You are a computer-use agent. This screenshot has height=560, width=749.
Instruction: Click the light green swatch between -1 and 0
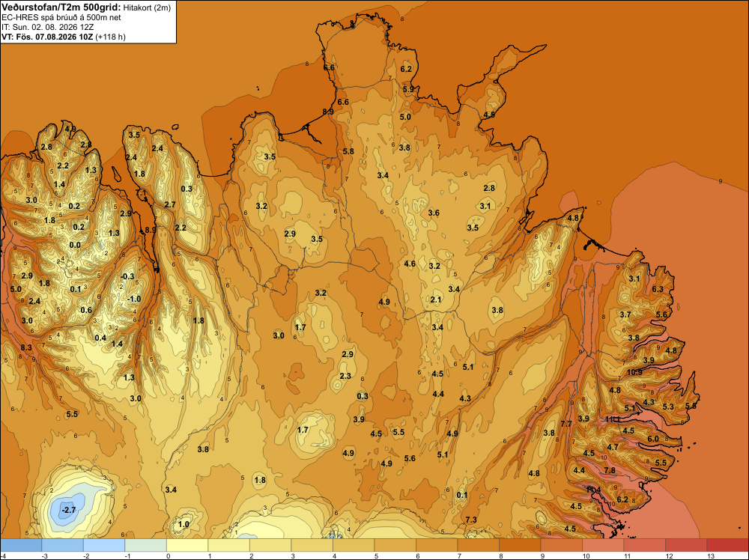tap(146, 545)
